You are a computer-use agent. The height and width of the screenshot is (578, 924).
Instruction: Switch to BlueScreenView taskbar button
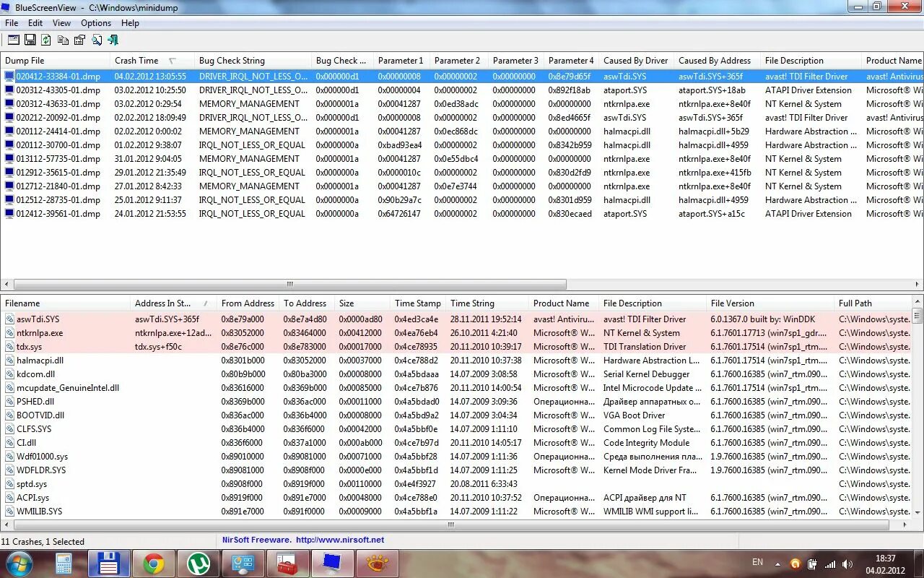point(332,564)
